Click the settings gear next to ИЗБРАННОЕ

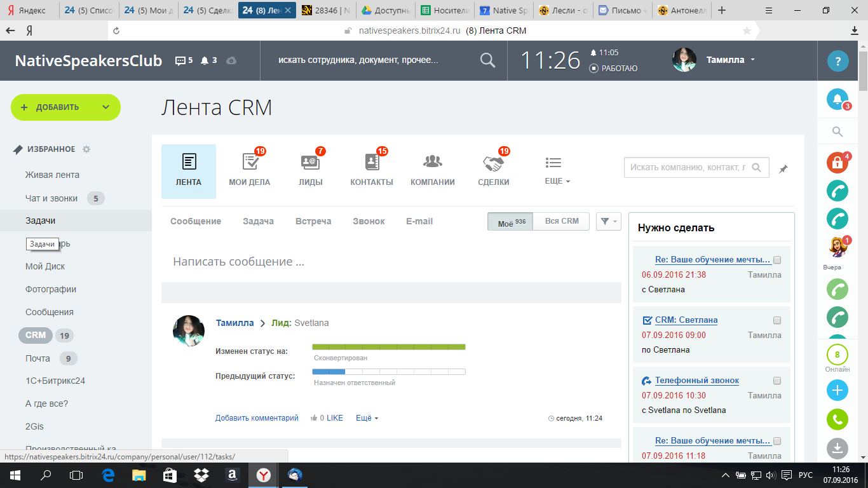(x=86, y=149)
